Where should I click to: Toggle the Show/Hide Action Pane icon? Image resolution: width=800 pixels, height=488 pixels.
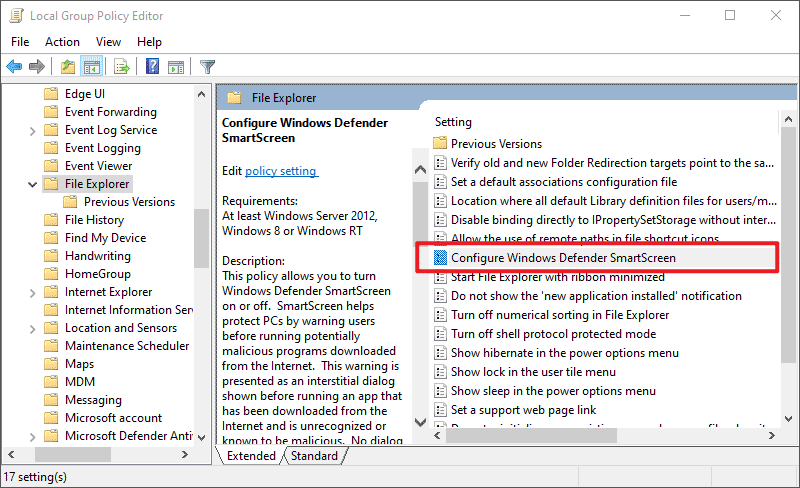(176, 67)
